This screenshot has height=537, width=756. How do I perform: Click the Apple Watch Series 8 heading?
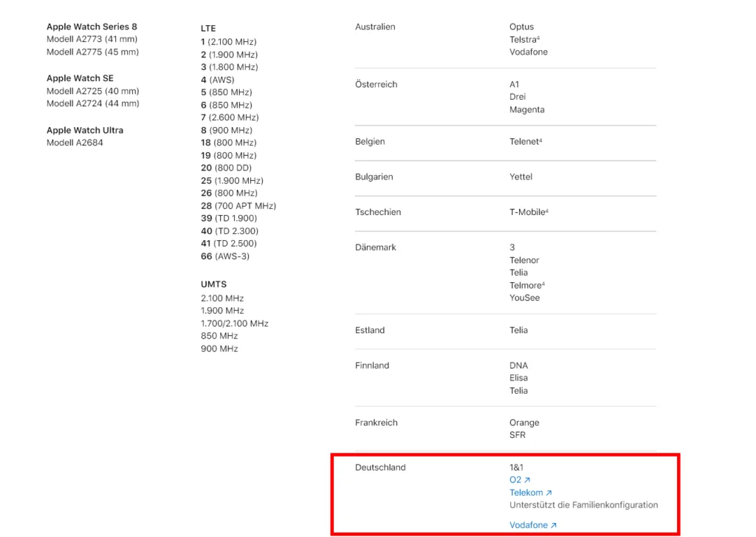pos(92,27)
